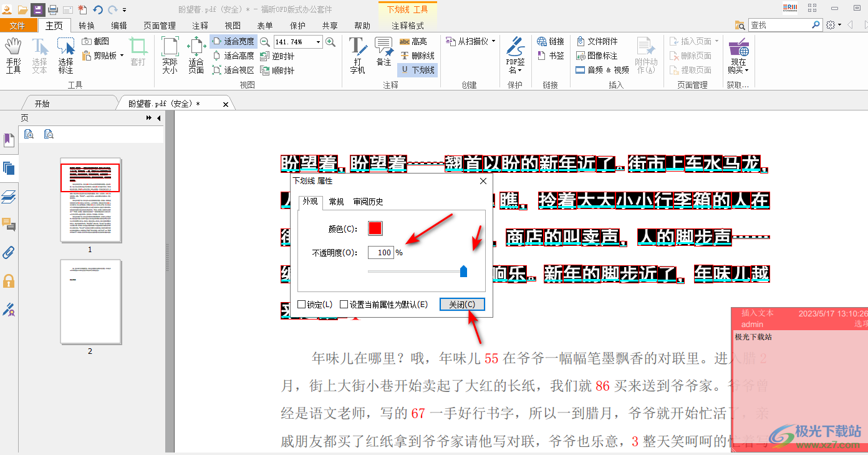The width and height of the screenshot is (868, 455).
Task: Close the 盼望着.pdf document tab
Action: click(x=226, y=104)
